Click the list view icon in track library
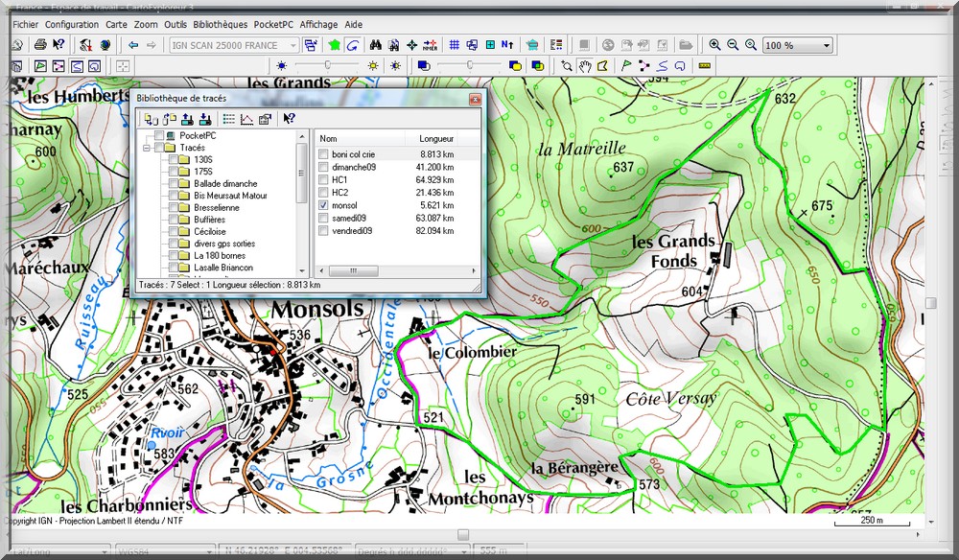The height and width of the screenshot is (560, 959). point(229,119)
